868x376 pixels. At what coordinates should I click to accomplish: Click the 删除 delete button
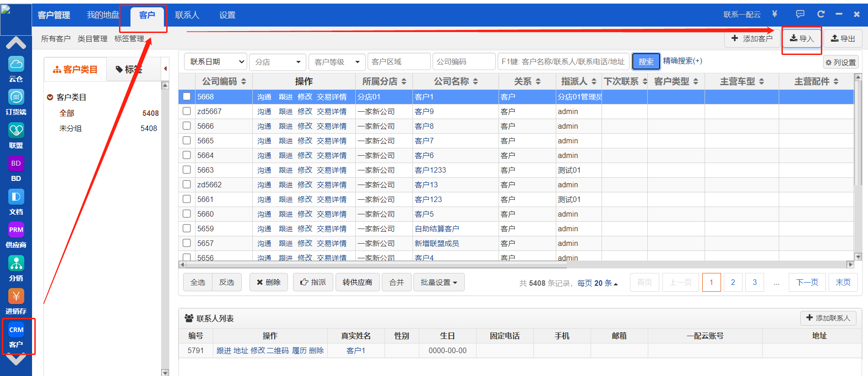pos(268,282)
